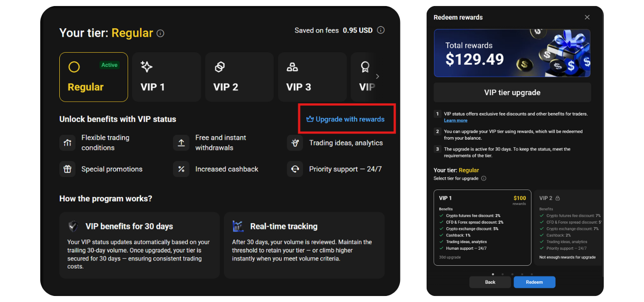This screenshot has width=644, height=302.
Task: Click 'Unlock benefits with VIP status' heading
Action: coord(118,119)
